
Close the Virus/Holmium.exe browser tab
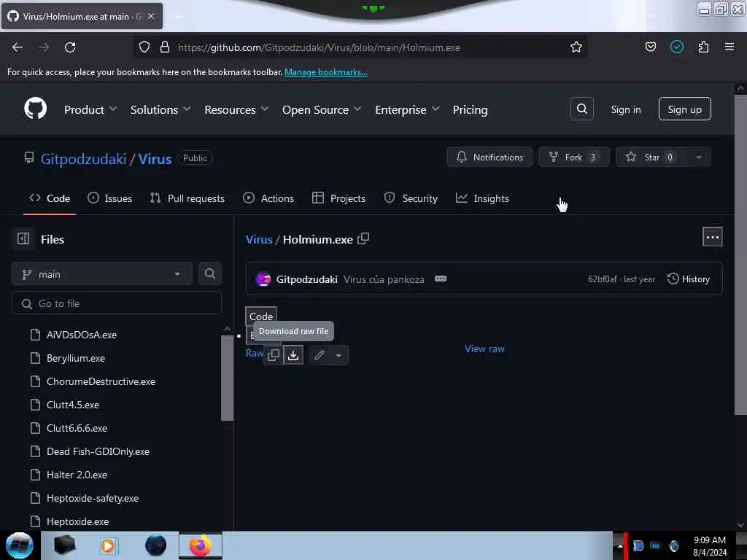(x=151, y=16)
